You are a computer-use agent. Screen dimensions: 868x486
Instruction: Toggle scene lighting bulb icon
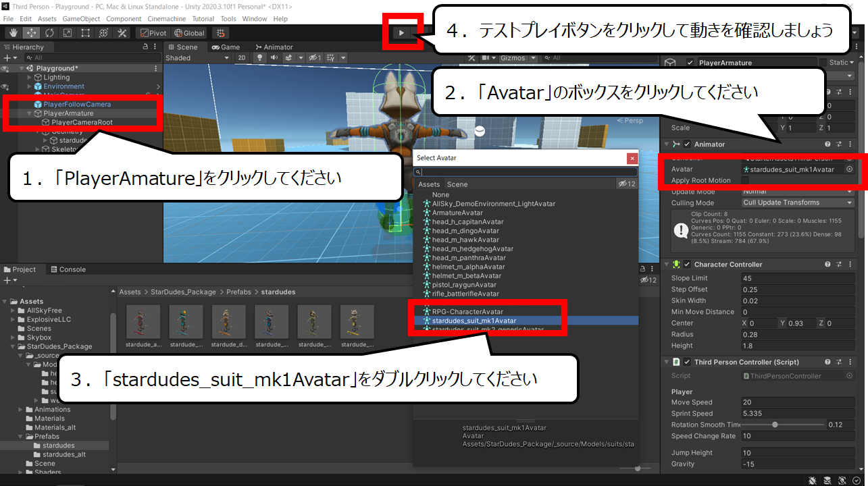tap(259, 58)
